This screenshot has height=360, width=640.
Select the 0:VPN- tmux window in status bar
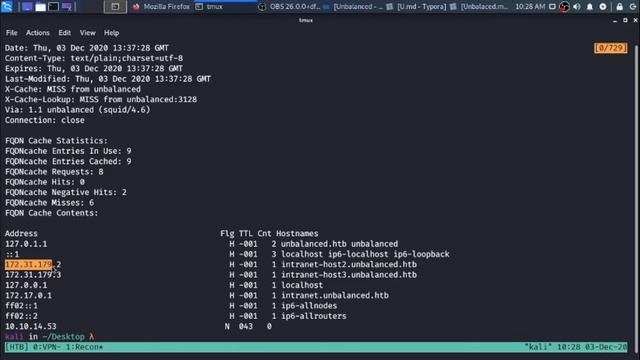[47, 347]
